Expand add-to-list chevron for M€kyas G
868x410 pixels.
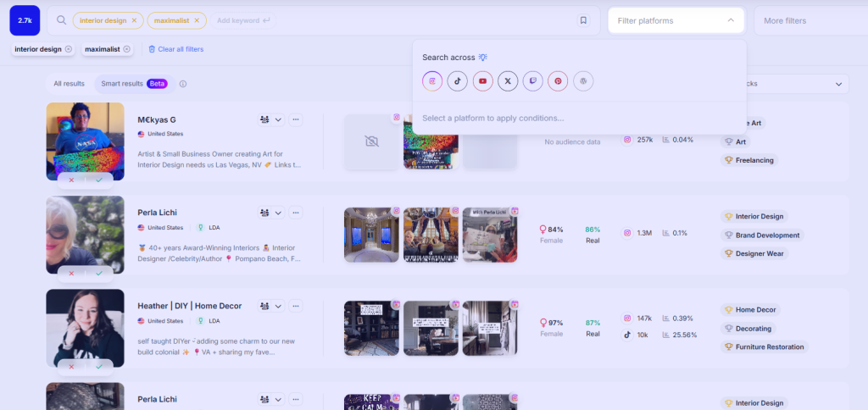click(x=278, y=119)
